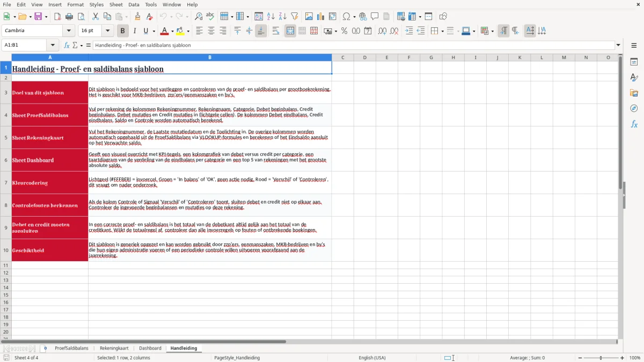Screen dimensions: 644x362
Task: Expand the formula bar
Action: 618,46
